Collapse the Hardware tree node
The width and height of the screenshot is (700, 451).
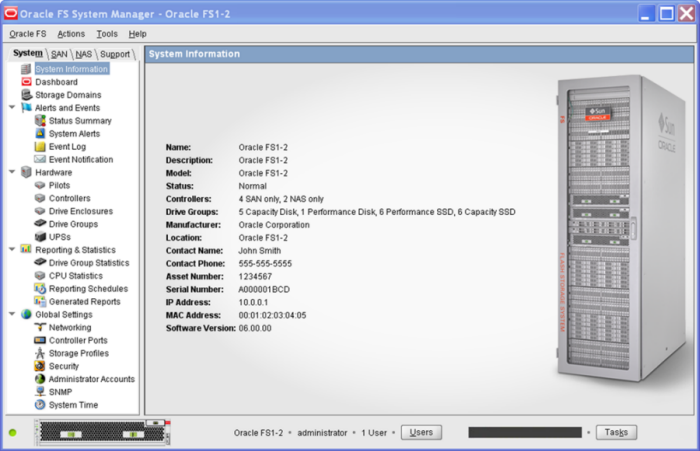pos(12,171)
